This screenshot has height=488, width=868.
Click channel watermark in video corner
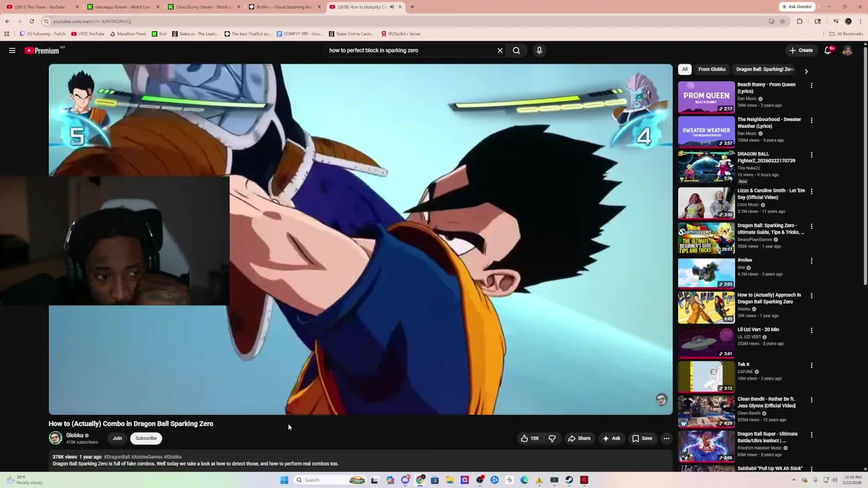point(661,400)
